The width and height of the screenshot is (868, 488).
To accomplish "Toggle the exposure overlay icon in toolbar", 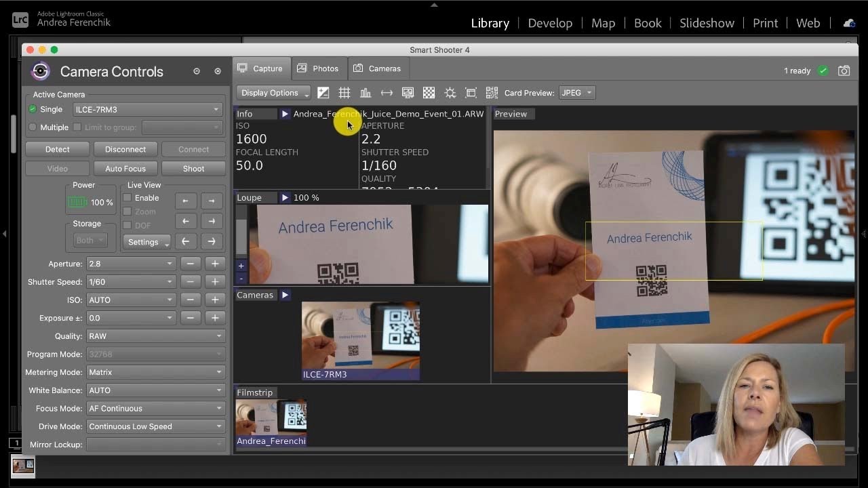I will 323,93.
